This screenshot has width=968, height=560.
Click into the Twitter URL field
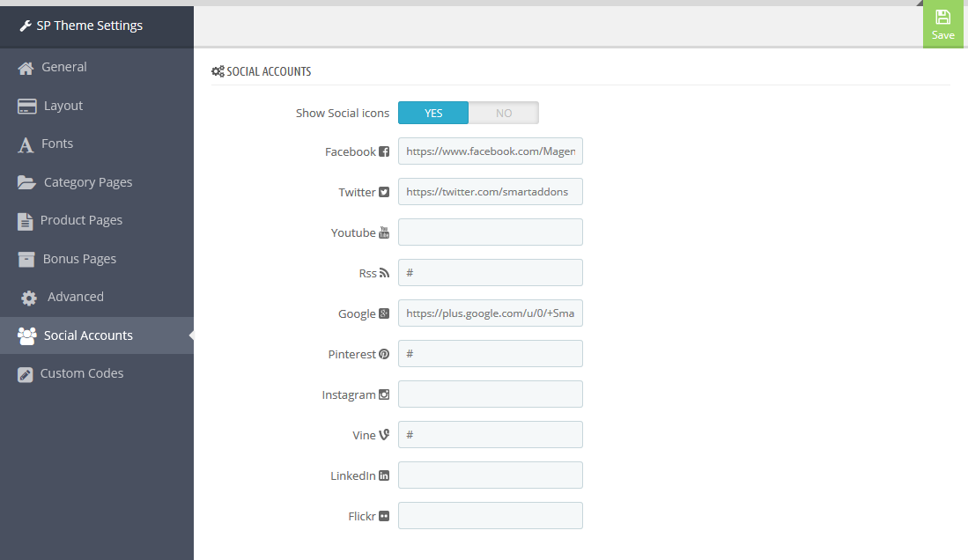pyautogui.click(x=491, y=192)
